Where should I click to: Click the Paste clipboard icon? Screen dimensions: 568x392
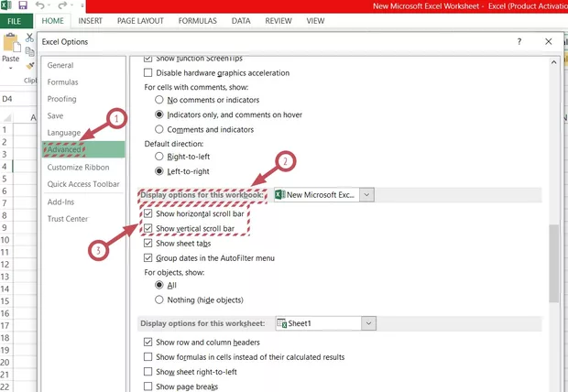[x=11, y=42]
